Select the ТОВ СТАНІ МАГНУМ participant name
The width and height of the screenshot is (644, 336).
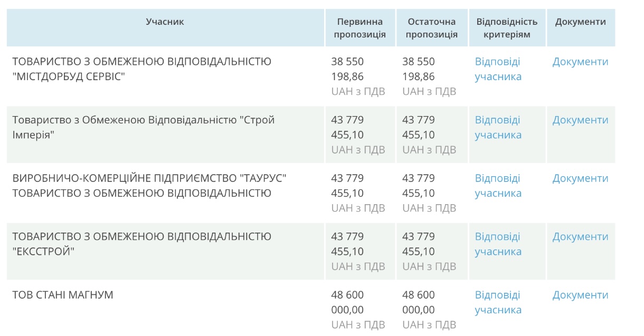[x=63, y=295]
